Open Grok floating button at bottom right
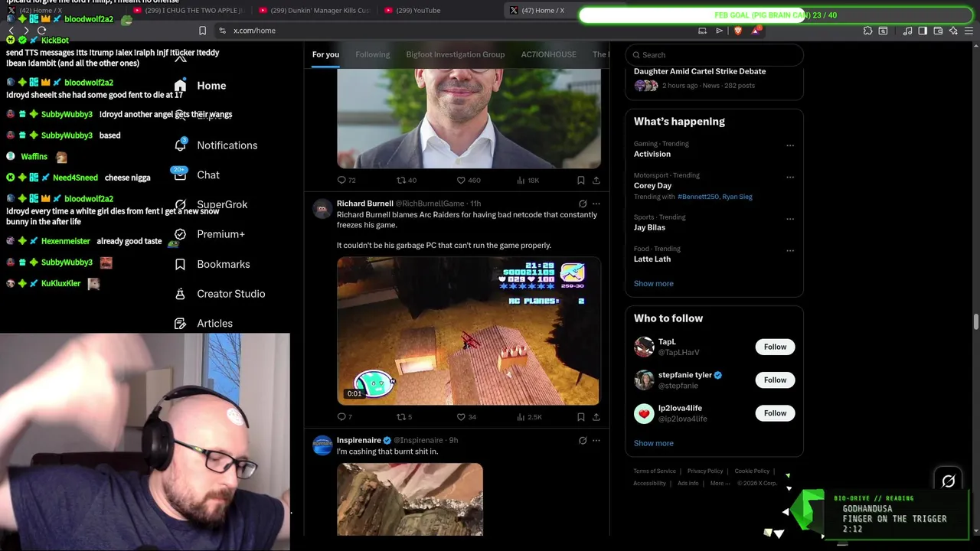The width and height of the screenshot is (980, 551). click(x=949, y=481)
